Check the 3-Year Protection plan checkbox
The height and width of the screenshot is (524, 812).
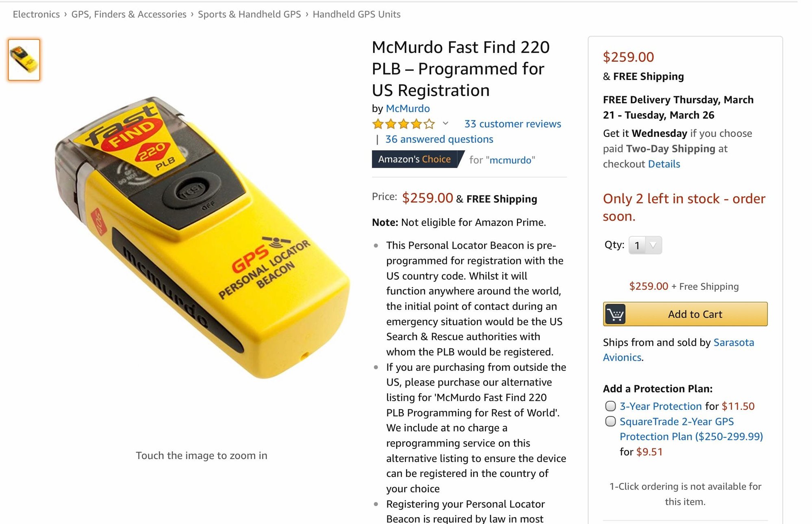tap(610, 406)
